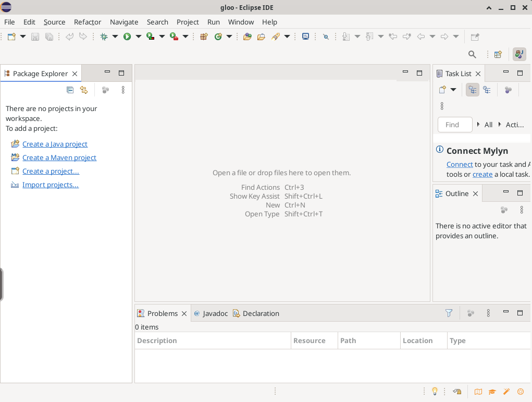Viewport: 532px width, 402px height.
Task: Open the External Tools dropdown arrow
Action: click(185, 36)
